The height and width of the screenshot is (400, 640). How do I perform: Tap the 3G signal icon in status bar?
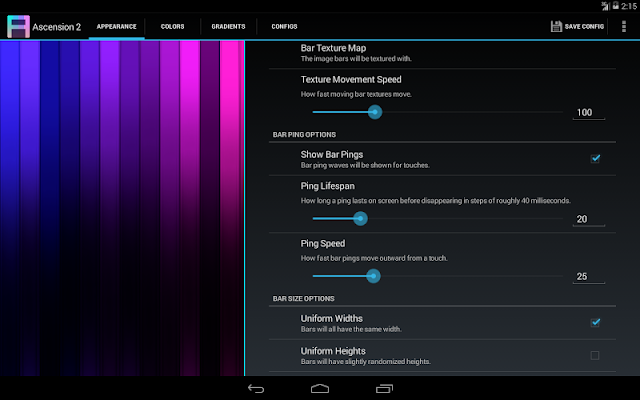[x=605, y=6]
